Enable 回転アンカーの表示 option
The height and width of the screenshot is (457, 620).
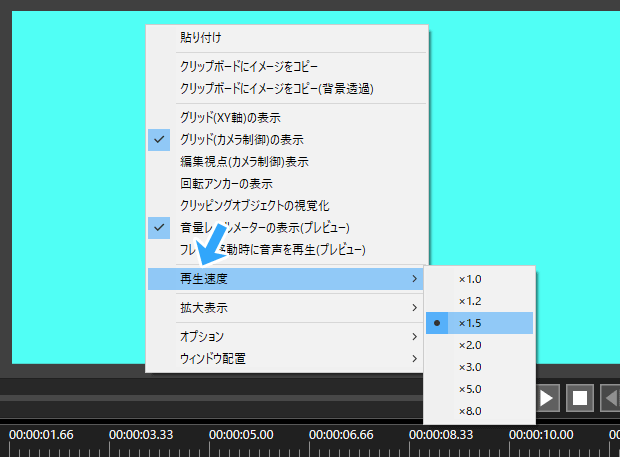pyautogui.click(x=287, y=184)
